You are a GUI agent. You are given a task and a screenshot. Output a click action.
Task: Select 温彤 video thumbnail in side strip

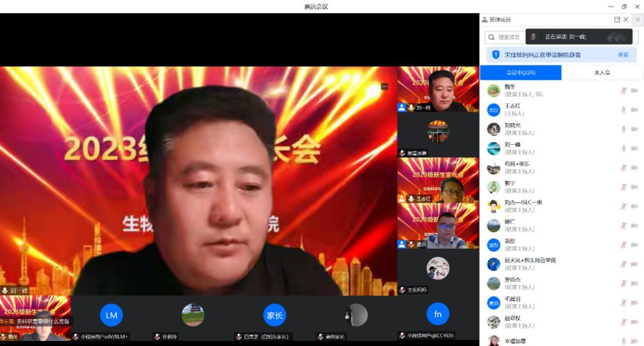point(438,226)
